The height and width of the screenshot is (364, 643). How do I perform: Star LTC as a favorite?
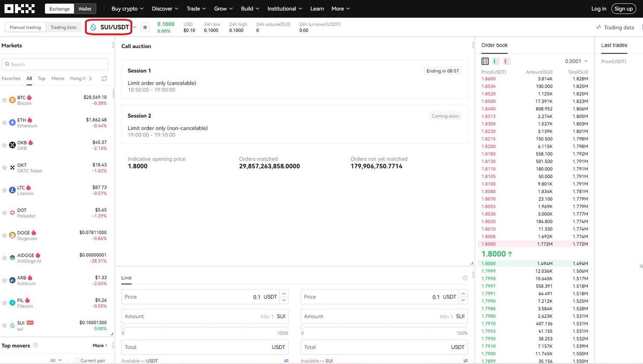(5, 190)
